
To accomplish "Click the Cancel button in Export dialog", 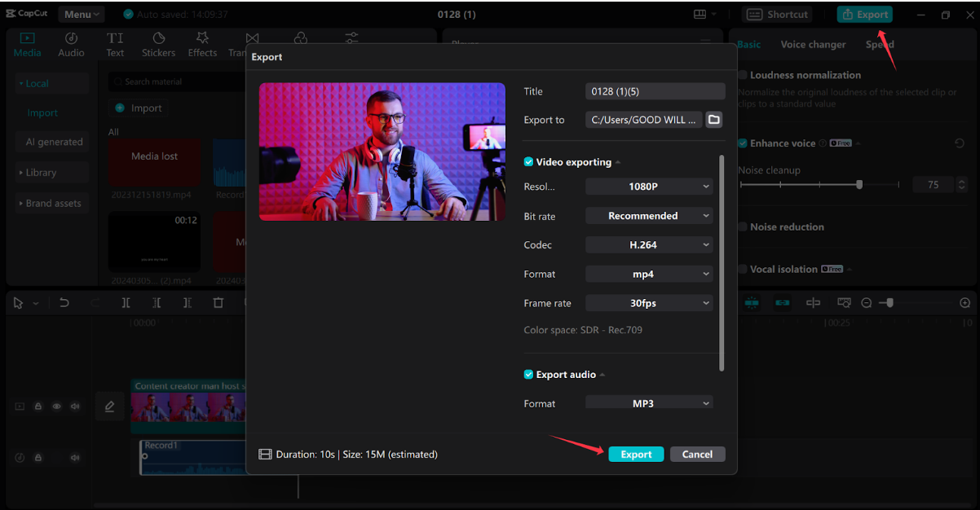I will tap(697, 455).
